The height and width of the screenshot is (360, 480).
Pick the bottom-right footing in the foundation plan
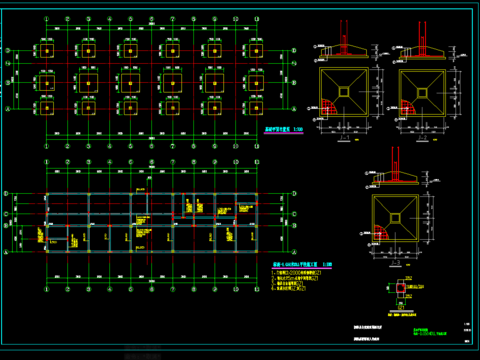click(x=256, y=108)
